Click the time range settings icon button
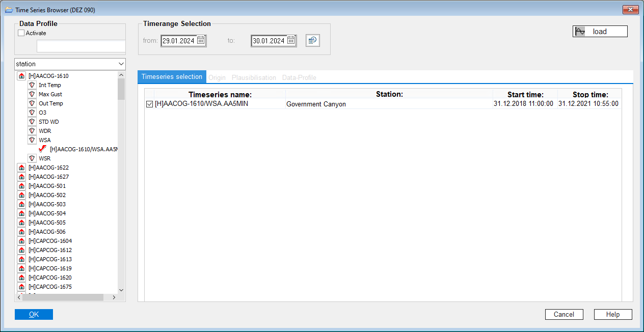The image size is (644, 332). (313, 41)
